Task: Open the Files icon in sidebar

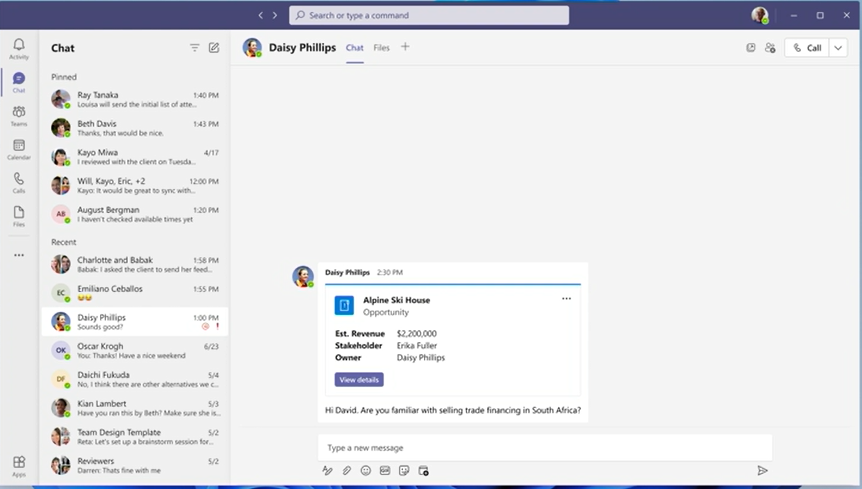Action: (19, 216)
